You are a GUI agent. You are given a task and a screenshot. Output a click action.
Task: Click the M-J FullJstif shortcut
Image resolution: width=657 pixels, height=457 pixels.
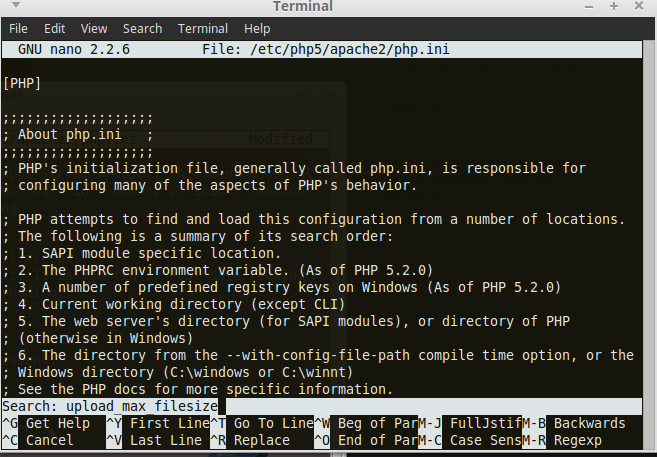click(x=469, y=423)
